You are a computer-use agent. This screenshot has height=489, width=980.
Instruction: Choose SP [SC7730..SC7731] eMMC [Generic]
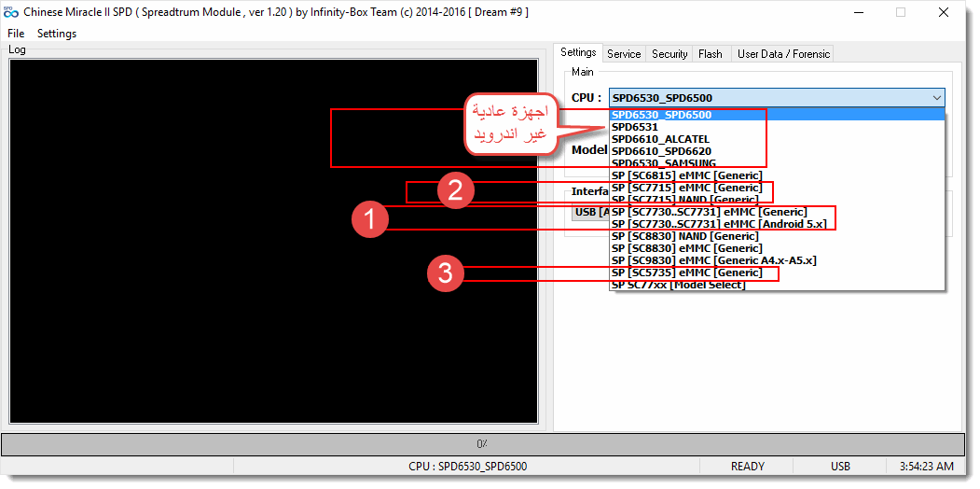[777, 211]
